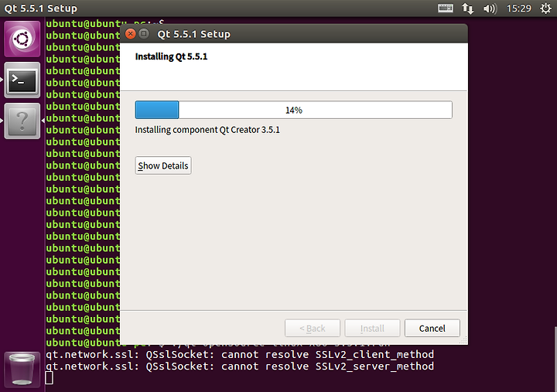Open the sound volume indicator
Viewport: 557px width, 392px height.
point(490,9)
